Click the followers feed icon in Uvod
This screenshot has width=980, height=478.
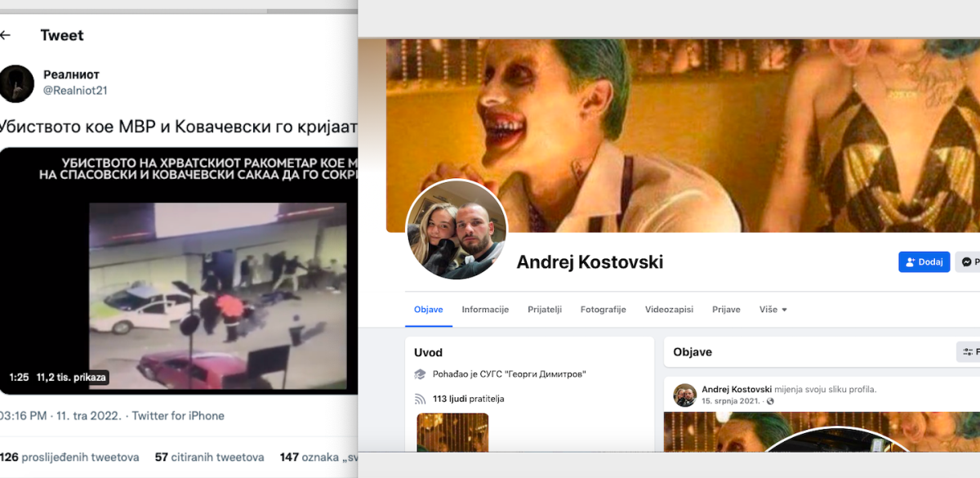coord(421,399)
